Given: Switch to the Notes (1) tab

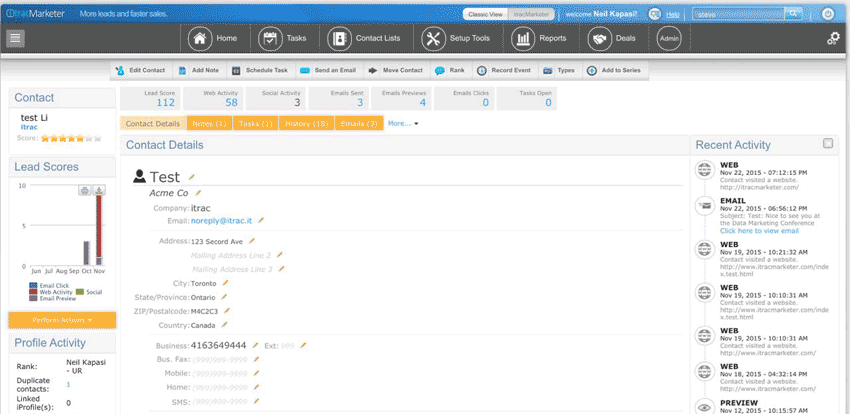Looking at the screenshot, I should [209, 123].
